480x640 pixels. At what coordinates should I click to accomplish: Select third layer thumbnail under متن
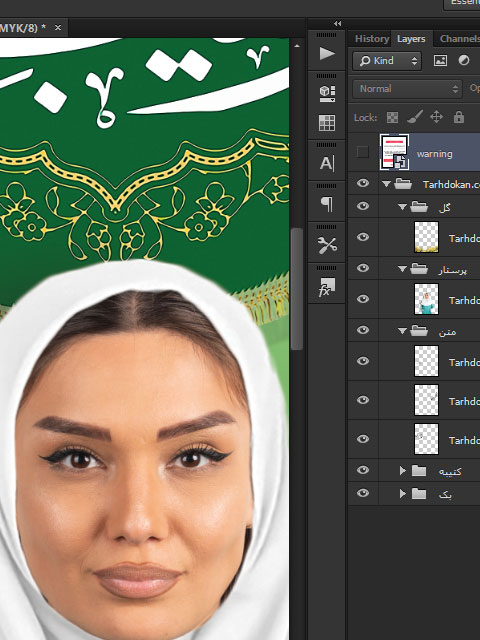[426, 439]
